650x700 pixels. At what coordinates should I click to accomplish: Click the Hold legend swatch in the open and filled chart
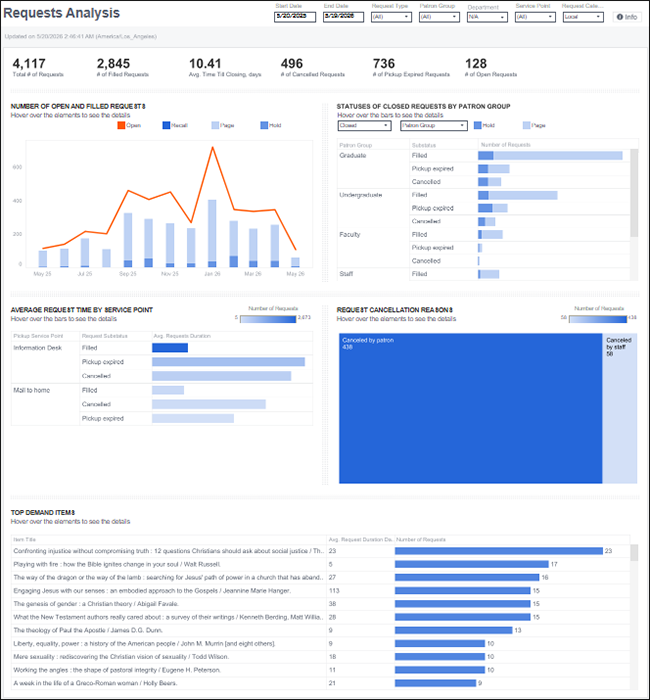pos(264,125)
